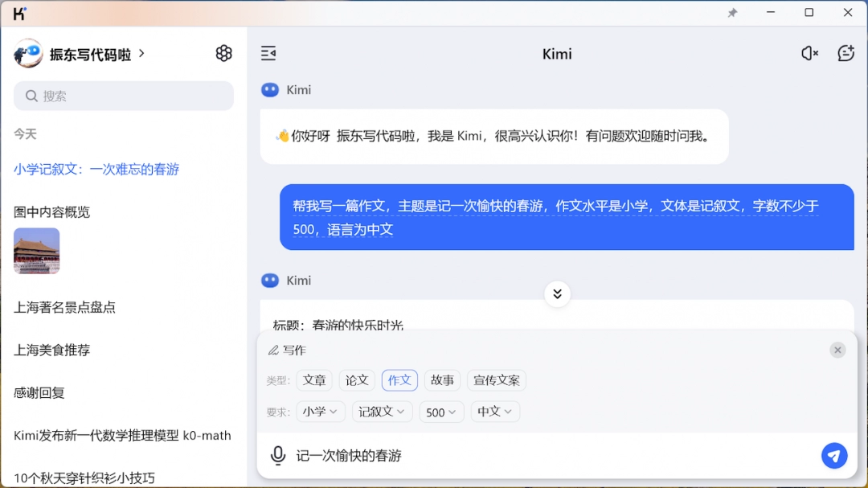Click the Kimi title in header
868x488 pixels.
557,54
